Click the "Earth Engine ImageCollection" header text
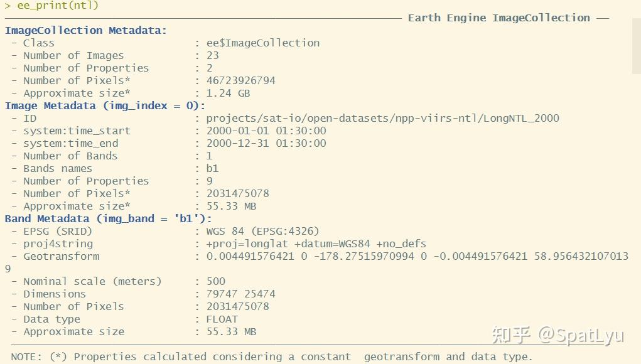 pyautogui.click(x=498, y=18)
